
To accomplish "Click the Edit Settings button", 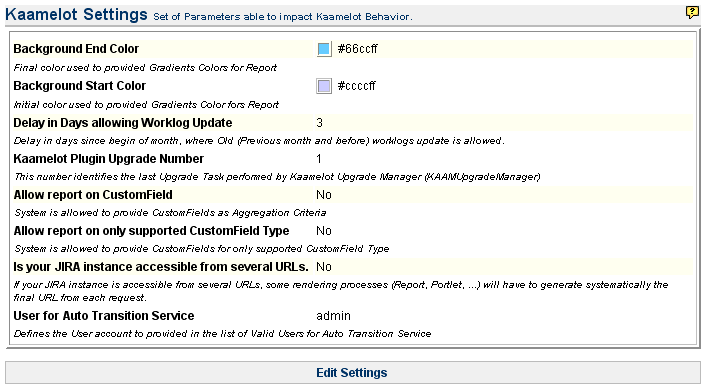I will point(352,373).
